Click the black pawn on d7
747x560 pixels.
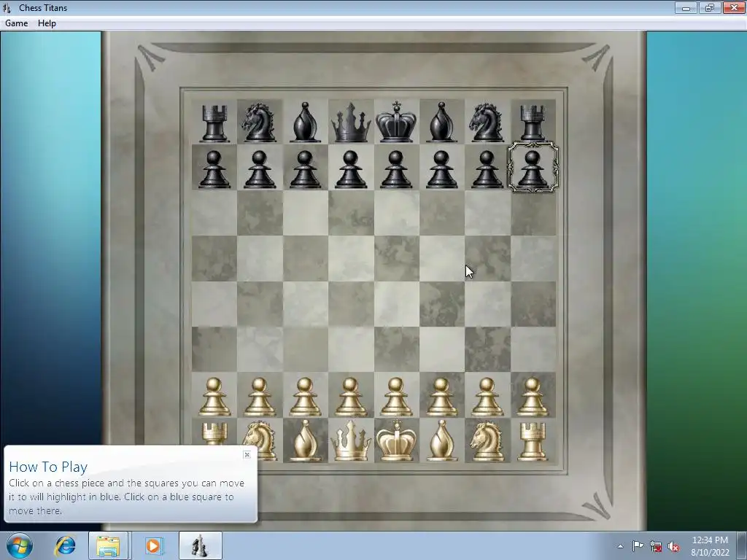click(351, 169)
